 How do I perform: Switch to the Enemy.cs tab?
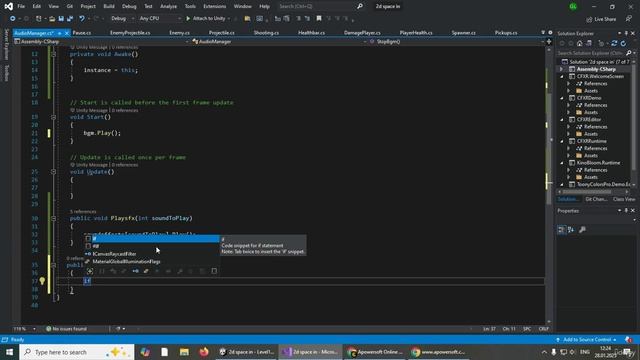tap(179, 33)
